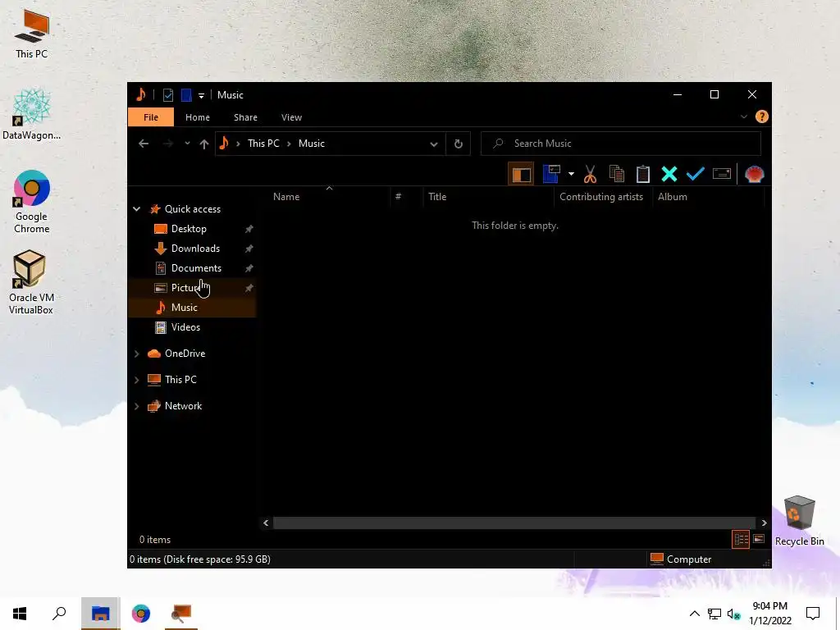Sort by Title column header
The width and height of the screenshot is (840, 630).
click(x=488, y=197)
